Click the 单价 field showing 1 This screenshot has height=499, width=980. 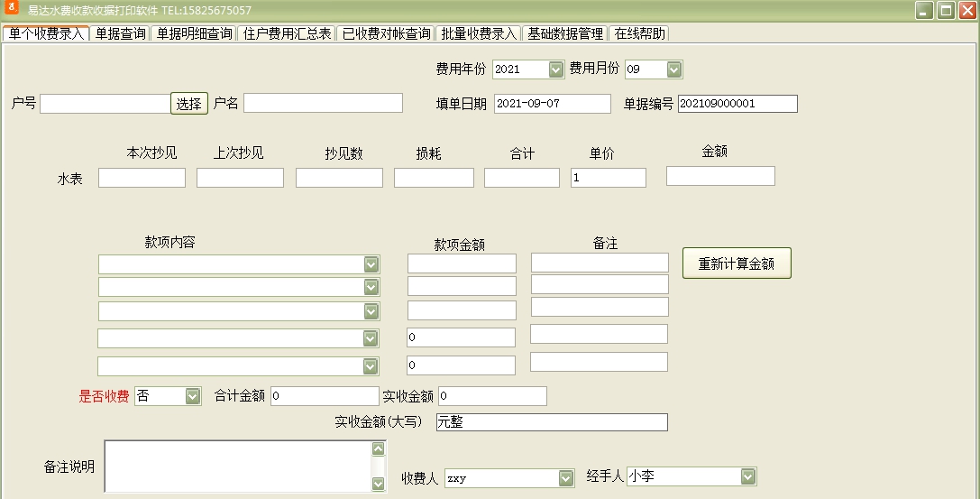coord(609,178)
